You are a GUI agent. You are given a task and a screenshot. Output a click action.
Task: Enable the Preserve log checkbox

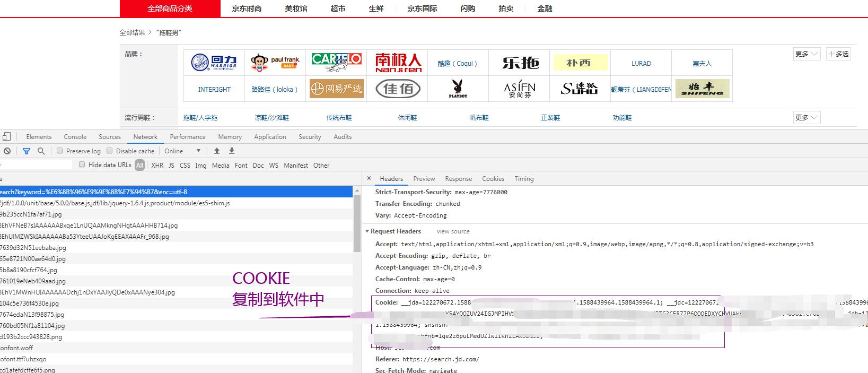(x=60, y=151)
